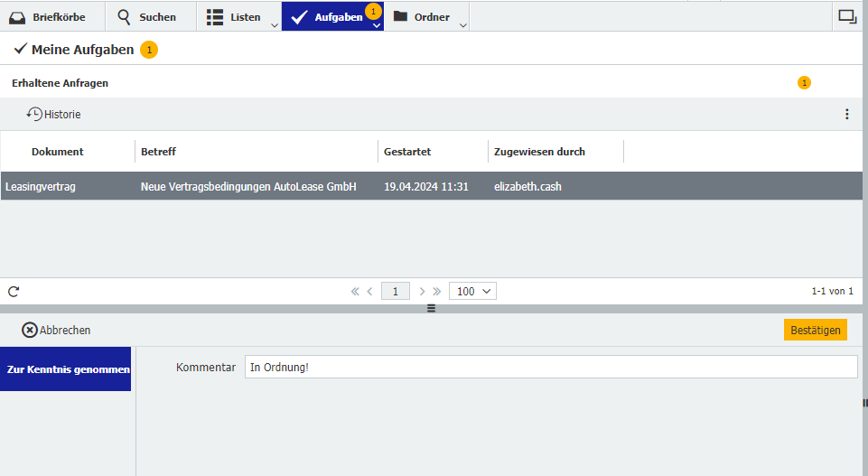Click the refresh icon below the task list
Image resolution: width=868 pixels, height=476 pixels.
14,291
